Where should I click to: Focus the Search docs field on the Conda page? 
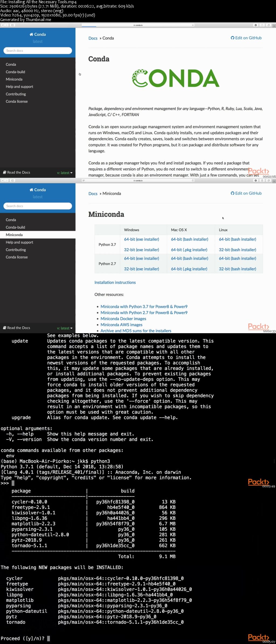(38, 50)
